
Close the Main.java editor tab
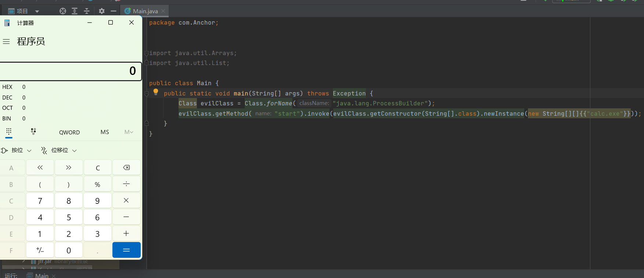[x=163, y=11]
